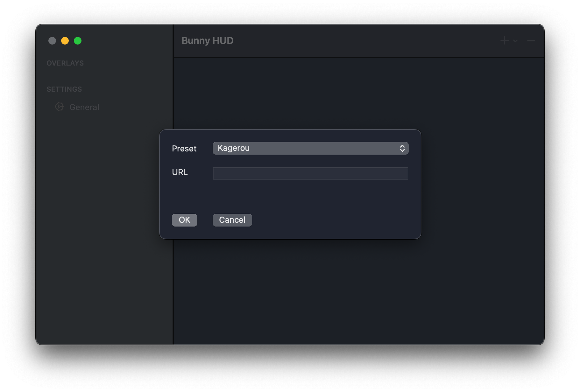
Task: Click the URL label text
Action: pos(180,172)
